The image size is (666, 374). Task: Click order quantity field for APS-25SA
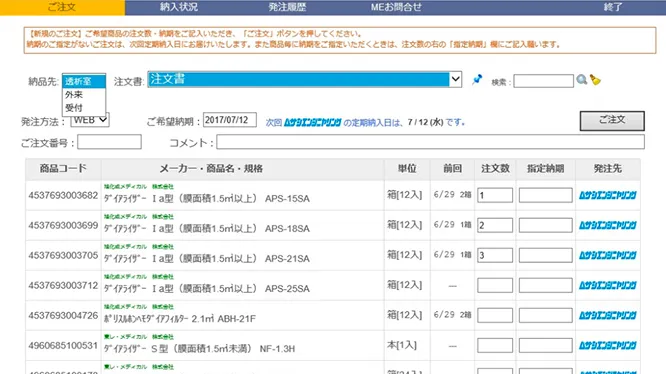click(495, 285)
